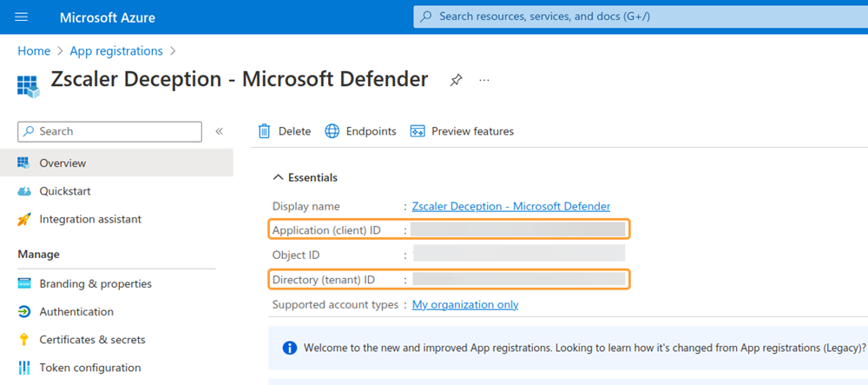Click the blurred Directory (tenant) ID value
This screenshot has width=868, height=385.
(x=519, y=279)
